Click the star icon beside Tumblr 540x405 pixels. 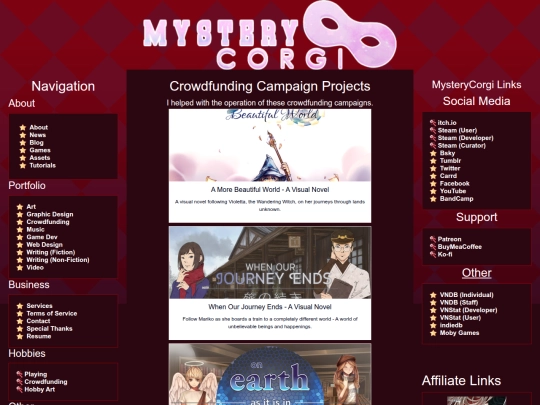click(433, 161)
